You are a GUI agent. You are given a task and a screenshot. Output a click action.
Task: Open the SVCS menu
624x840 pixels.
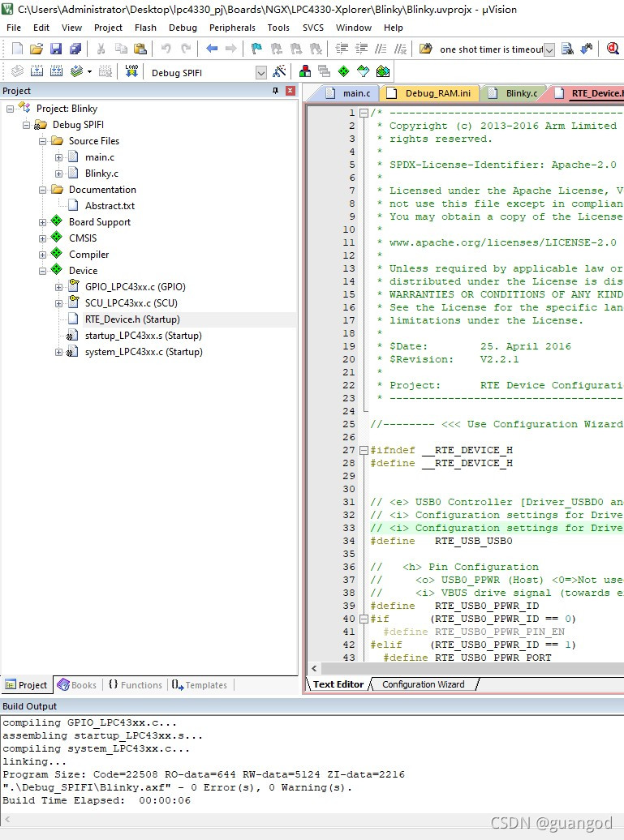click(313, 28)
